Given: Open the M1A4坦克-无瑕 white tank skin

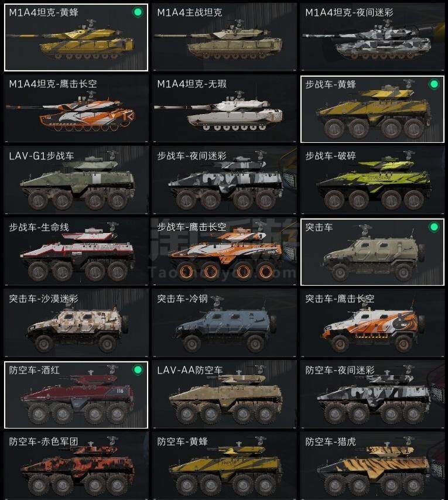Looking at the screenshot, I should point(224,109).
